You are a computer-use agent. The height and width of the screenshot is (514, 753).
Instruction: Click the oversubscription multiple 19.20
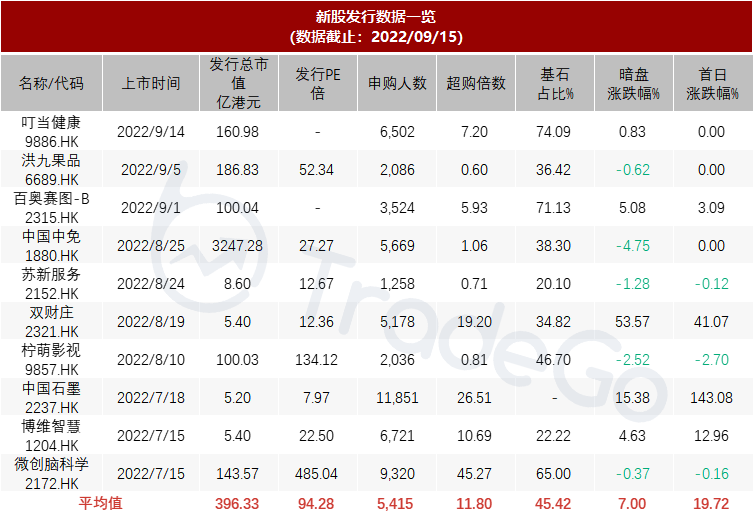tap(474, 321)
